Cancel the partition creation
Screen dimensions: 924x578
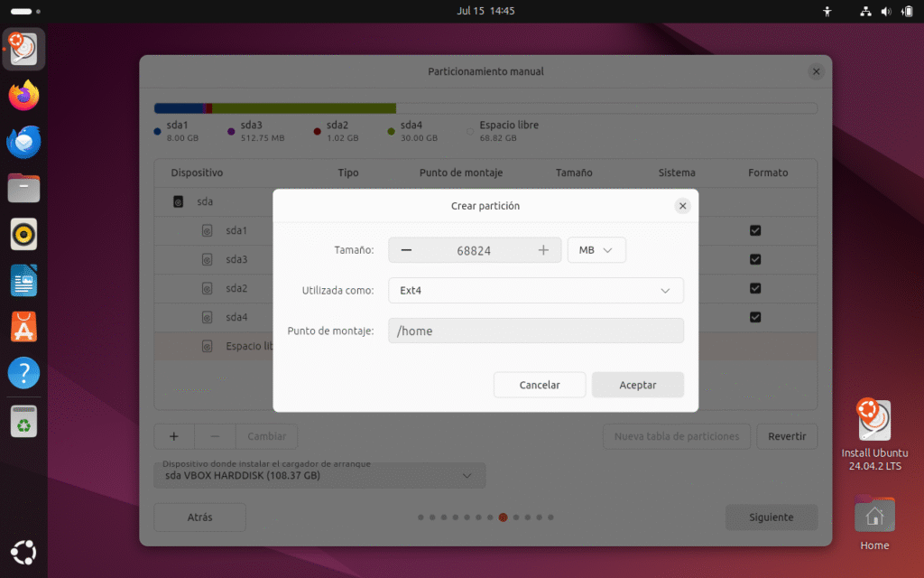pos(540,385)
